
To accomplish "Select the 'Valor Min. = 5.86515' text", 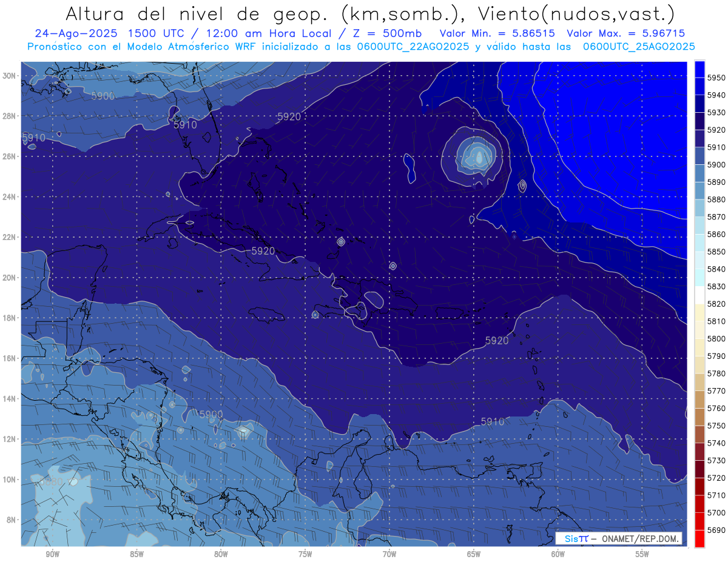I will pos(497,33).
